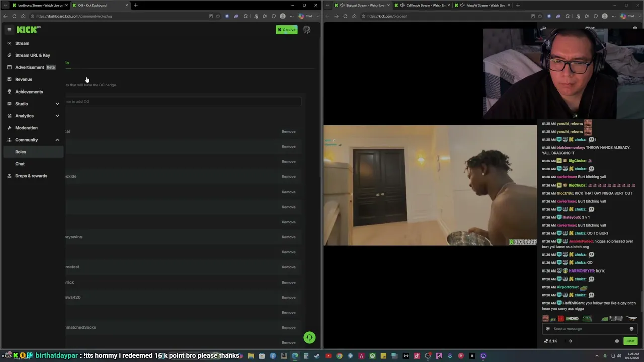Click the Stream URL & Key icon
This screenshot has width=644, height=362.
[x=9, y=55]
